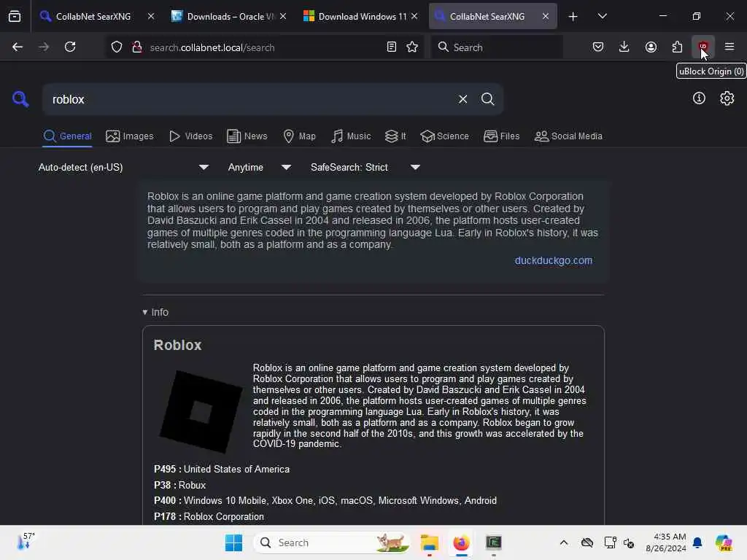Click the SearXNG logo magnifier icon
This screenshot has width=747, height=560.
click(x=20, y=99)
